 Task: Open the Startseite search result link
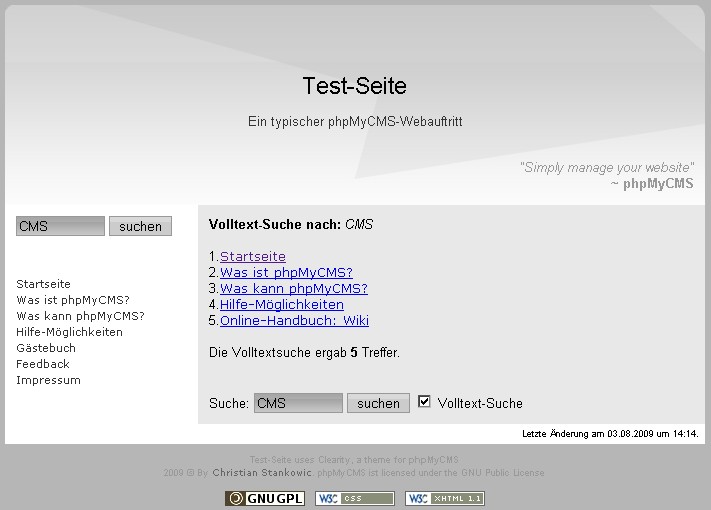253,257
